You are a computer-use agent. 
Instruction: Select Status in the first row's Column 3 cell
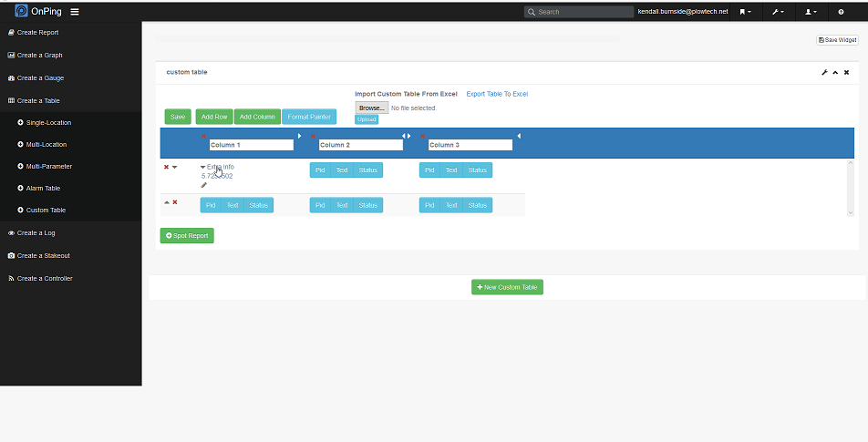click(477, 170)
